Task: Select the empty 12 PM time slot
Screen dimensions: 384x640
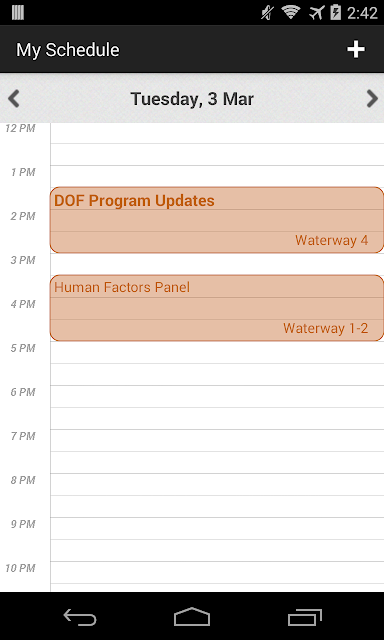Action: [x=217, y=133]
